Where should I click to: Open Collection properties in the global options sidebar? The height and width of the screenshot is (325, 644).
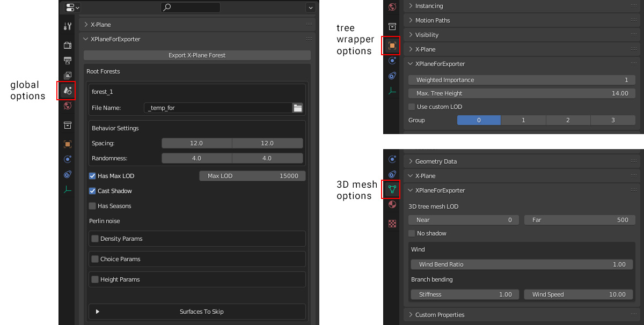(68, 125)
